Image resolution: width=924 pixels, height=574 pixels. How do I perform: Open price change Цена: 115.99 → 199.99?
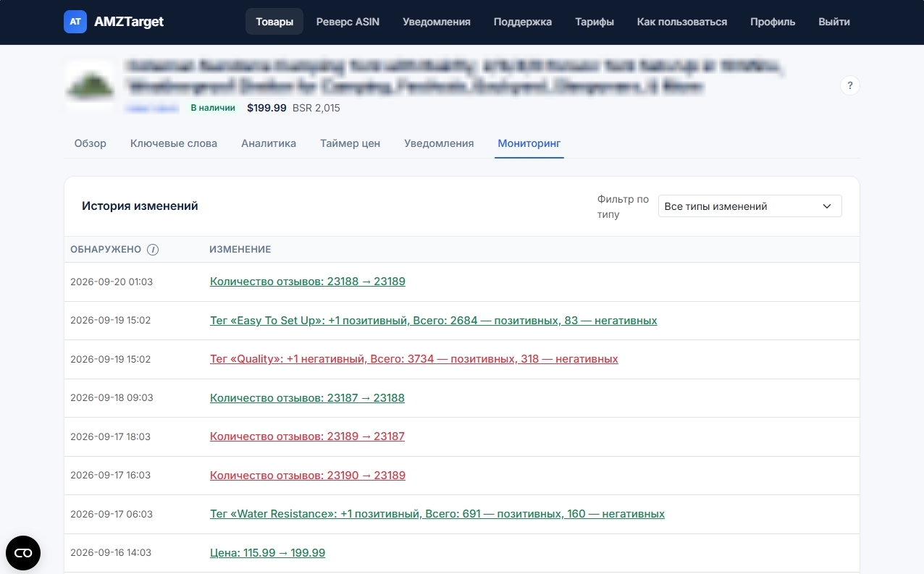pyautogui.click(x=268, y=553)
